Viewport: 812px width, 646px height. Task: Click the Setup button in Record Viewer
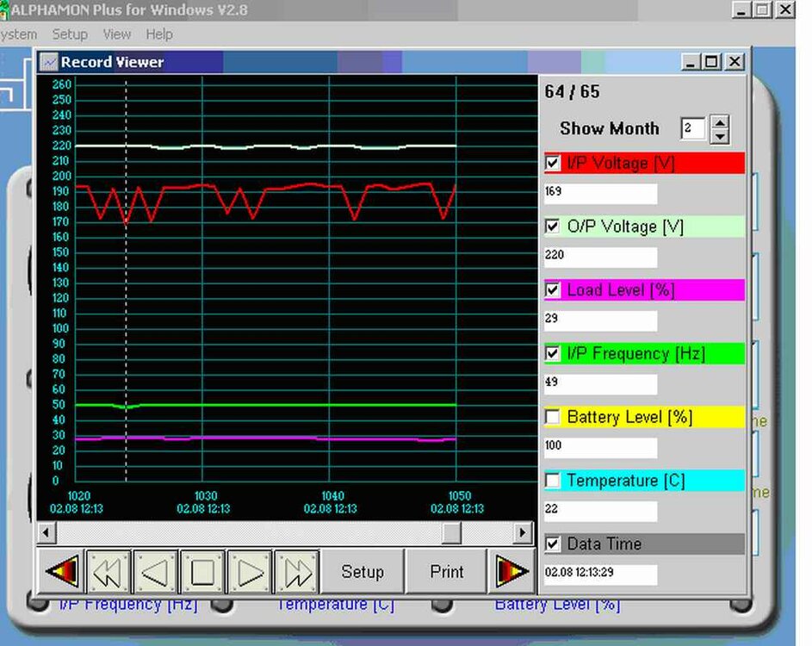[x=362, y=572]
